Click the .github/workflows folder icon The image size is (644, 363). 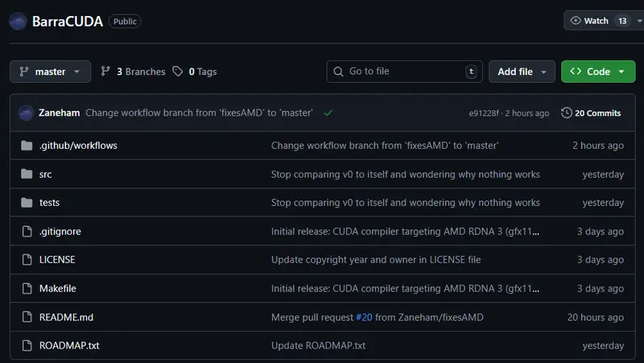(x=26, y=146)
